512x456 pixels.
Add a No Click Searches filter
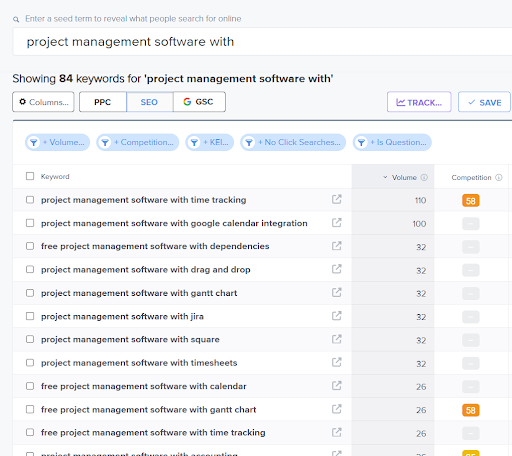(293, 142)
